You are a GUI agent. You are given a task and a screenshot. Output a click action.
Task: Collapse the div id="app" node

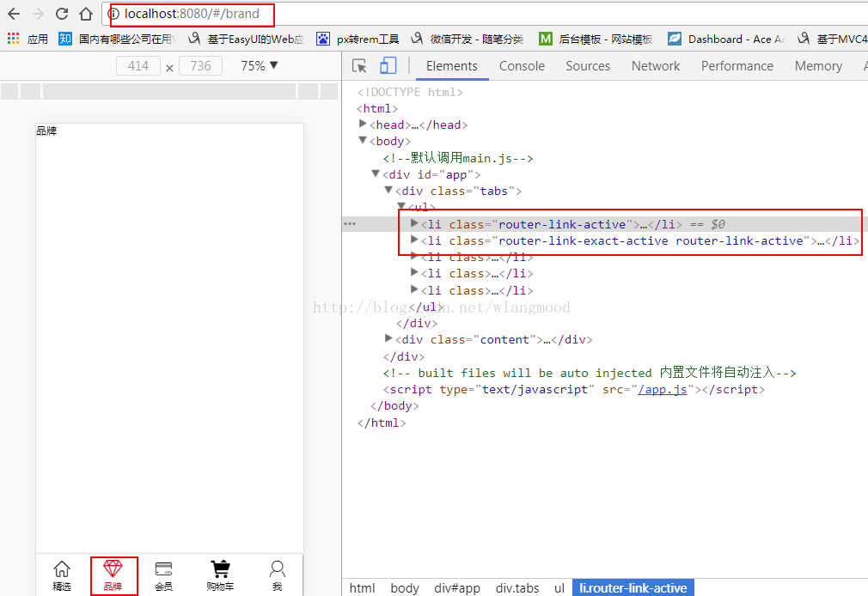tap(376, 173)
